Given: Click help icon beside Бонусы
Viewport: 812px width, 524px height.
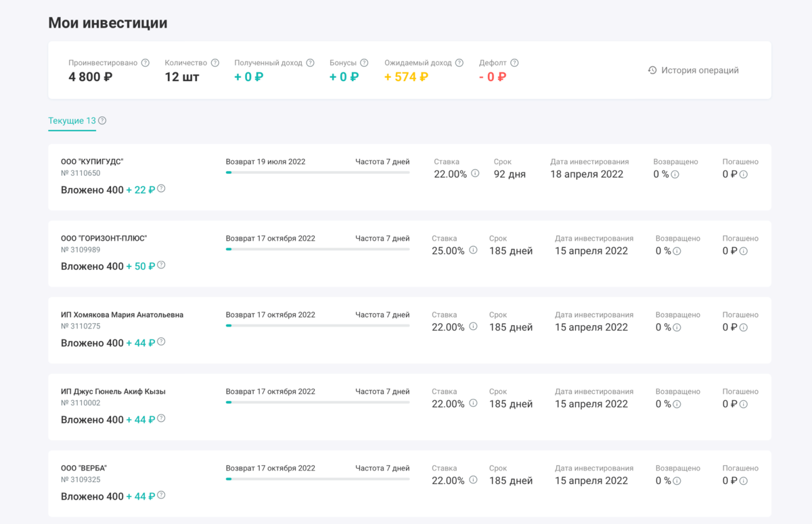Looking at the screenshot, I should tap(364, 63).
